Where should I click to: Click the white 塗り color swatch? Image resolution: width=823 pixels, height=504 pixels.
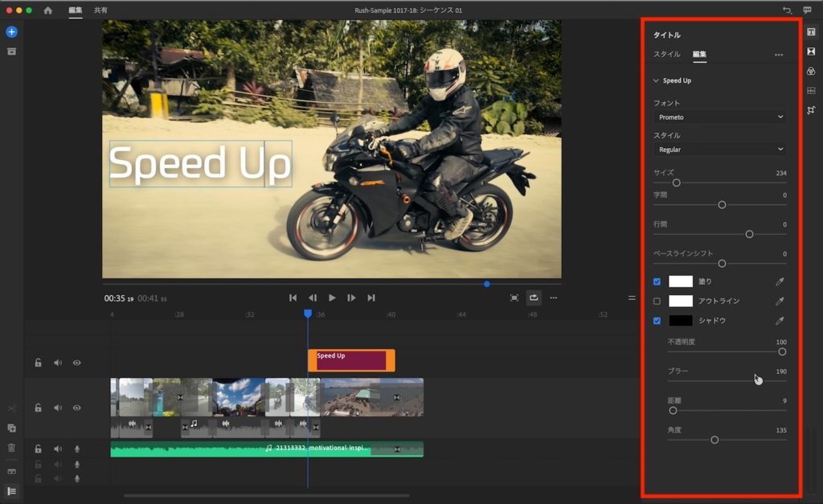click(x=681, y=281)
